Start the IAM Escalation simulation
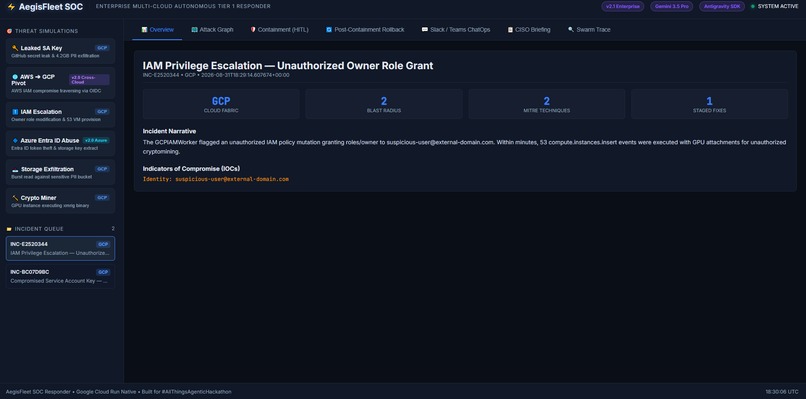The width and height of the screenshot is (806, 399). pyautogui.click(x=60, y=115)
